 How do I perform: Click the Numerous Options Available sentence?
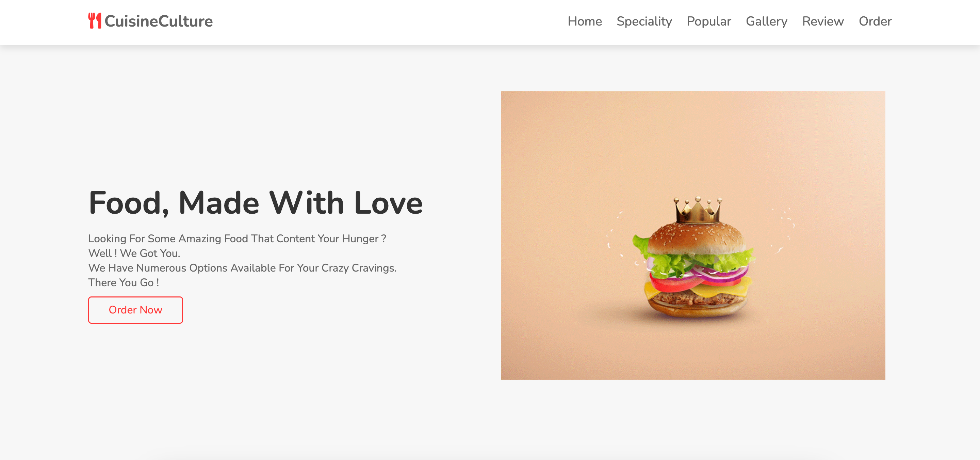tap(242, 268)
